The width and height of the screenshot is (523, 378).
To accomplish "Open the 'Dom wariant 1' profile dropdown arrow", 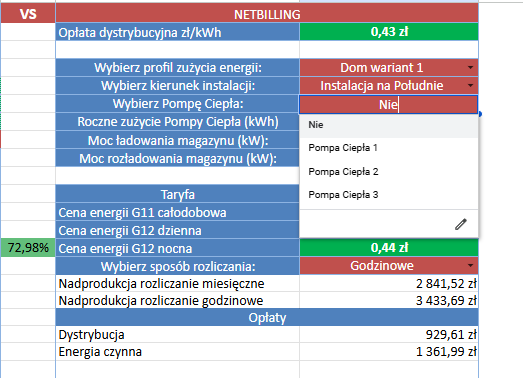I will (470, 68).
